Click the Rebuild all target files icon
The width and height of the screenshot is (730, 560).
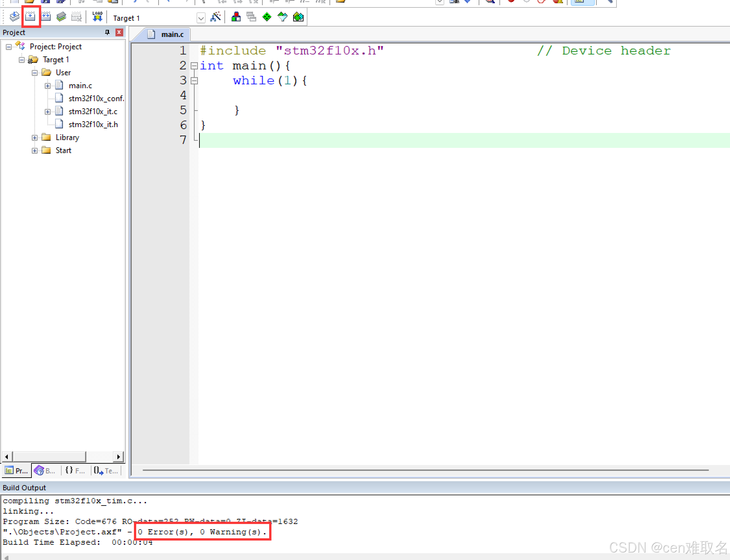click(46, 17)
